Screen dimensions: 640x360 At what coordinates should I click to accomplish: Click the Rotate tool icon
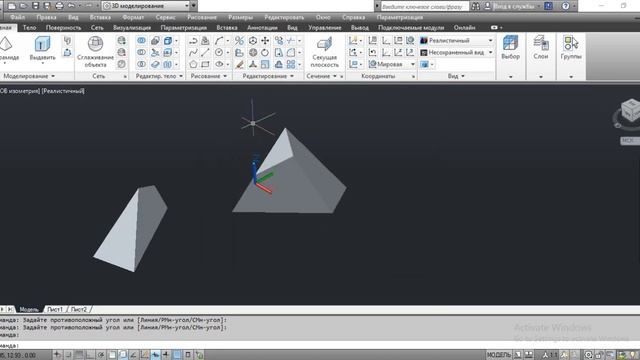coord(265,52)
